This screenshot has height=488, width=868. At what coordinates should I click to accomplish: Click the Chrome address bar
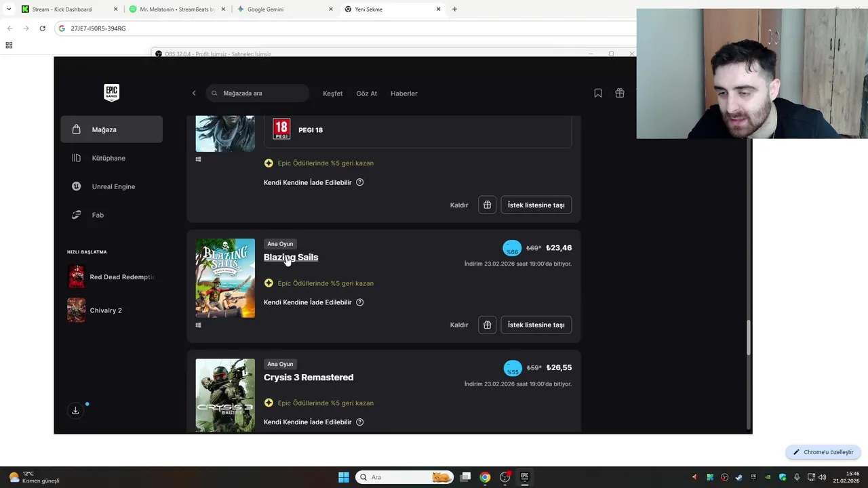pyautogui.click(x=346, y=28)
